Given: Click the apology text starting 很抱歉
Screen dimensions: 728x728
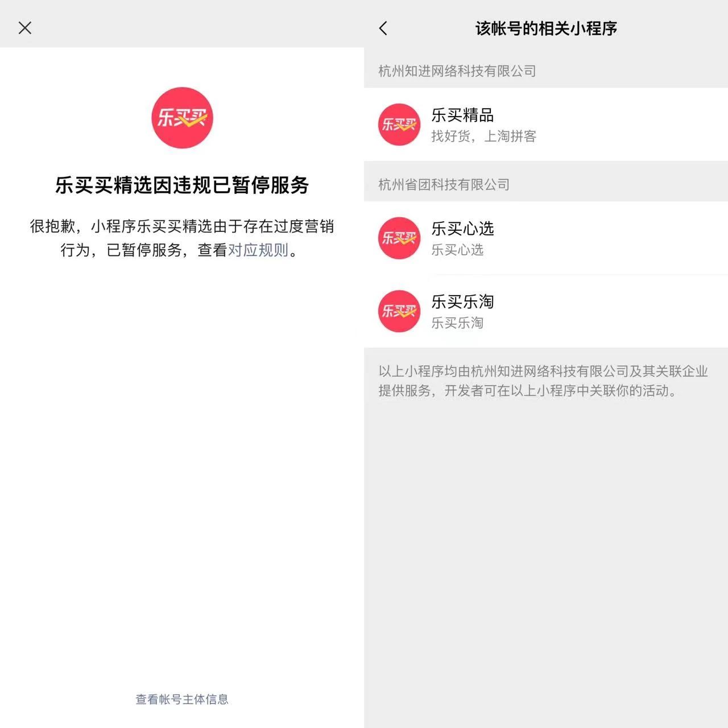Looking at the screenshot, I should pos(182,238).
